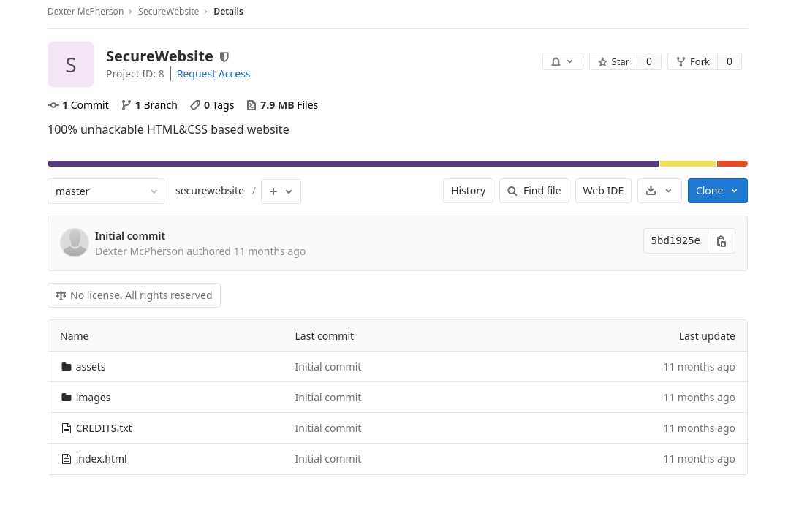
Task: Open the download source code dropdown
Action: (x=659, y=191)
